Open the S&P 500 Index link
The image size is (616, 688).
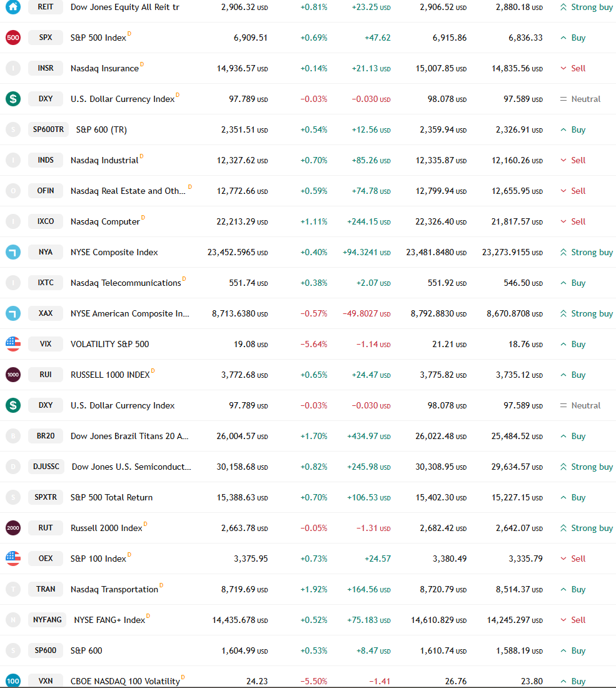(x=98, y=38)
